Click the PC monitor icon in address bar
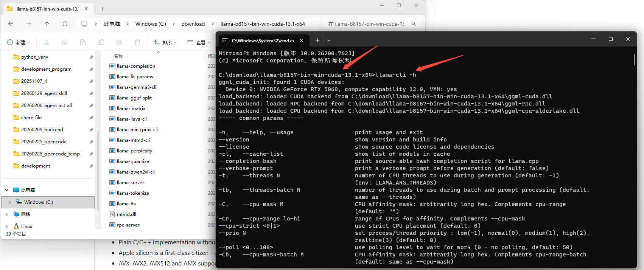This screenshot has height=270, width=644. coord(84,24)
